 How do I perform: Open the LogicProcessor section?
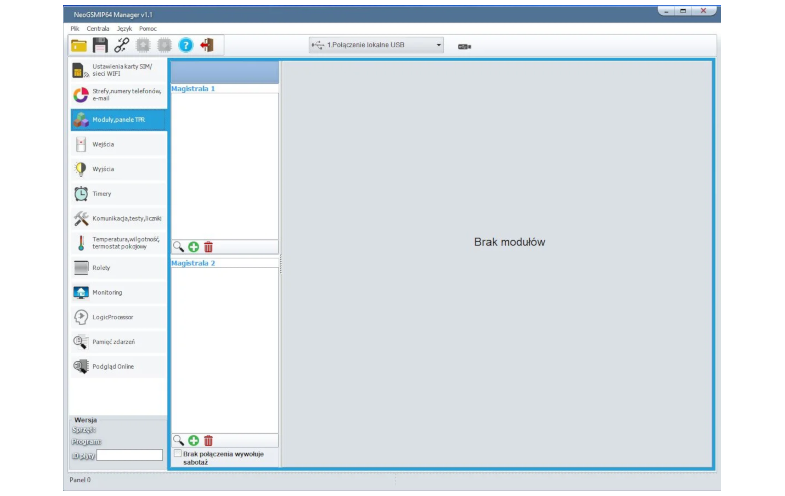coord(119,317)
